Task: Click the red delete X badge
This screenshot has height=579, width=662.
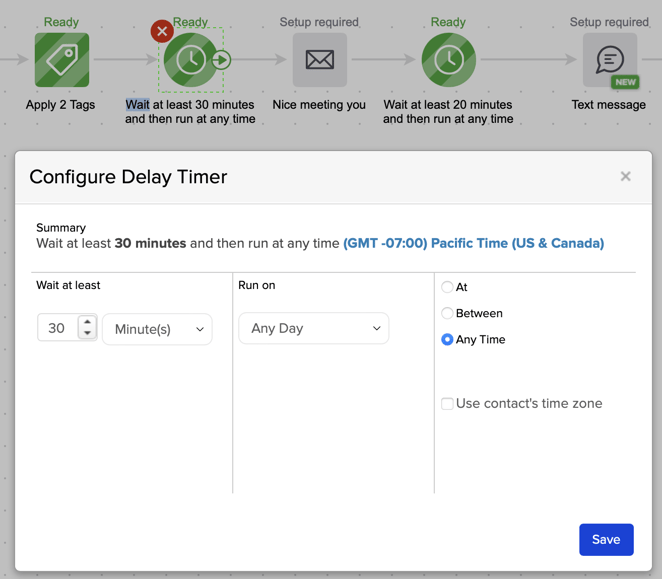Action: point(162,31)
